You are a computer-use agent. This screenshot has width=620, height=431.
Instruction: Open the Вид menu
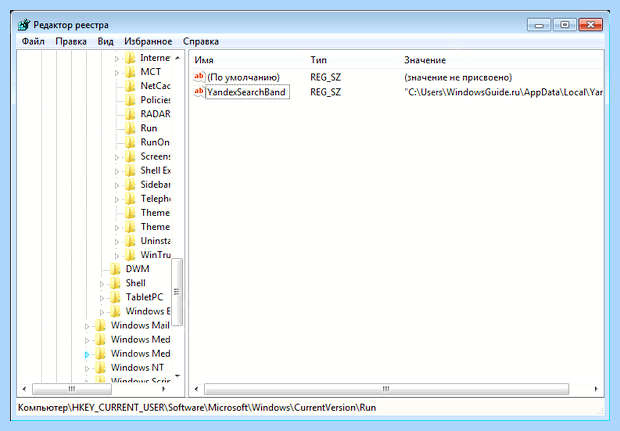click(105, 42)
